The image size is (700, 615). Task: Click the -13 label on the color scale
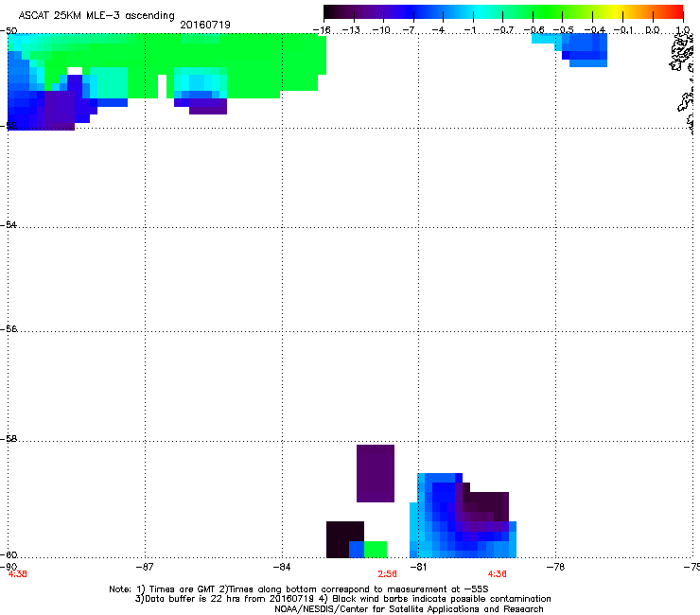[351, 30]
